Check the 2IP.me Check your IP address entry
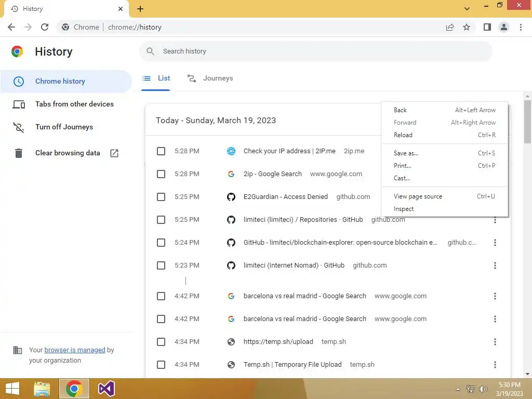Image resolution: width=532 pixels, height=399 pixels. coord(161,151)
